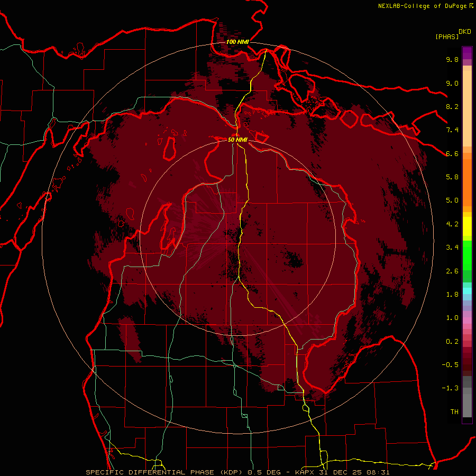Pick the gray color bar segment near TH
Screen dimensions: 476x476
pos(467,405)
